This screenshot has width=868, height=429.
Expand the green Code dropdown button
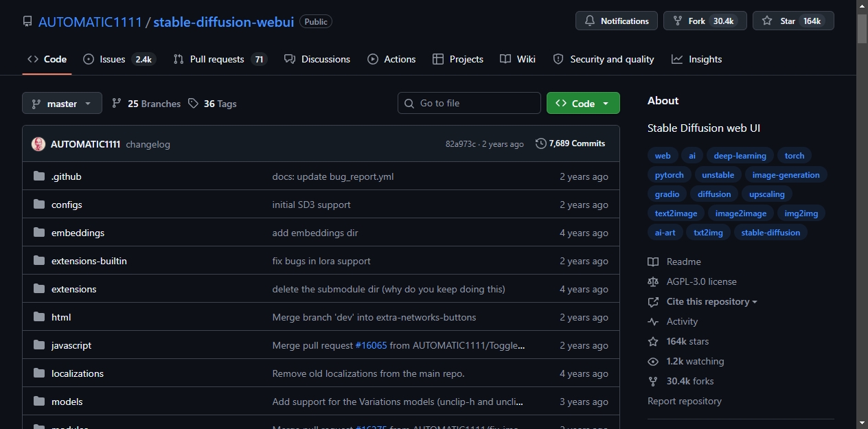583,103
